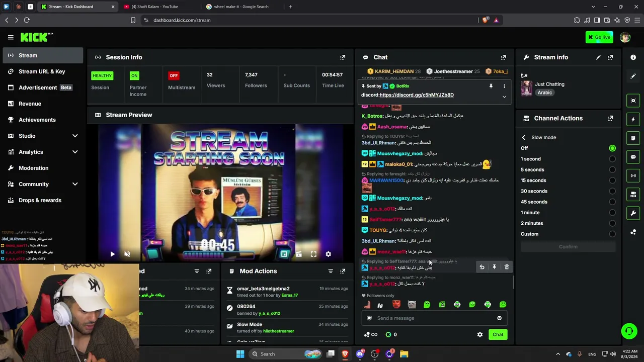
Task: Click the info icon in right rail
Action: [x=633, y=57]
